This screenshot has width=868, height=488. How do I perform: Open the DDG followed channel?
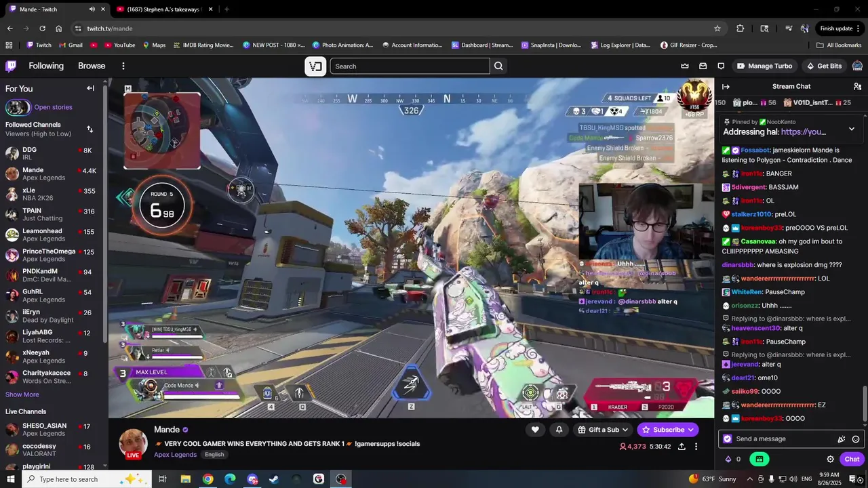pyautogui.click(x=51, y=153)
